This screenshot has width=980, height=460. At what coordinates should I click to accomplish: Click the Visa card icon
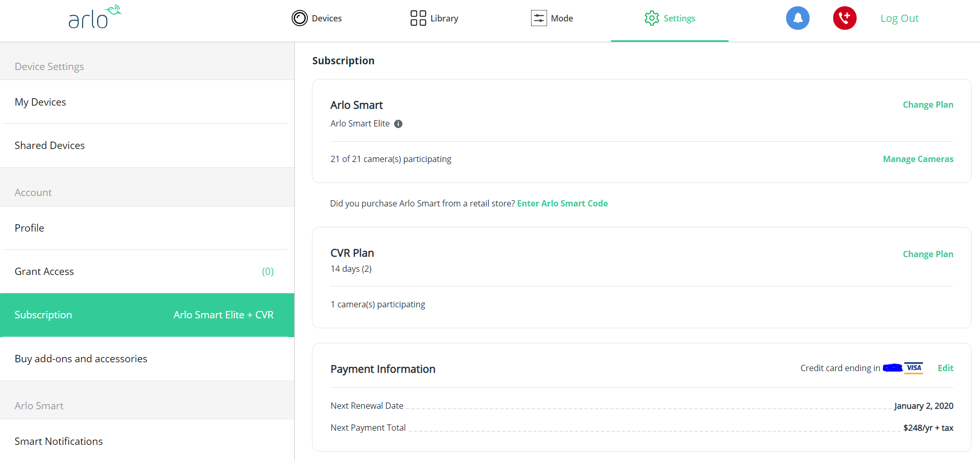(914, 368)
